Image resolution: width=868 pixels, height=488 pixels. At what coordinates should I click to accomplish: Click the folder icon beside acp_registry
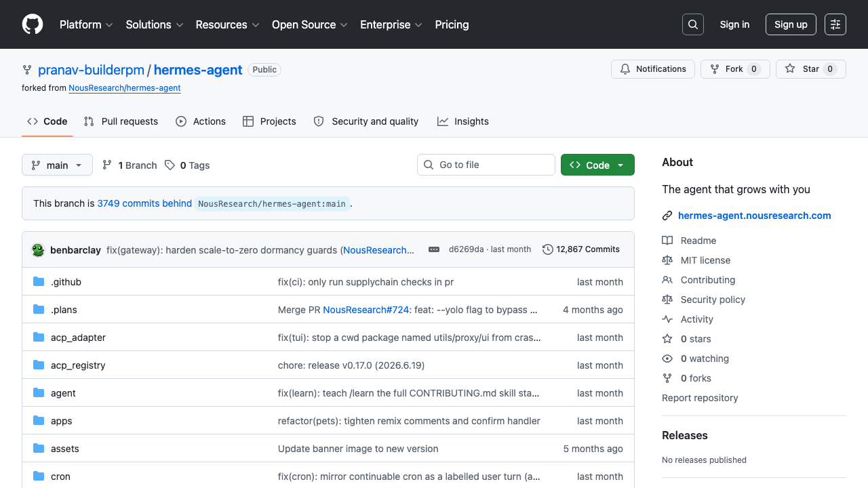point(39,365)
